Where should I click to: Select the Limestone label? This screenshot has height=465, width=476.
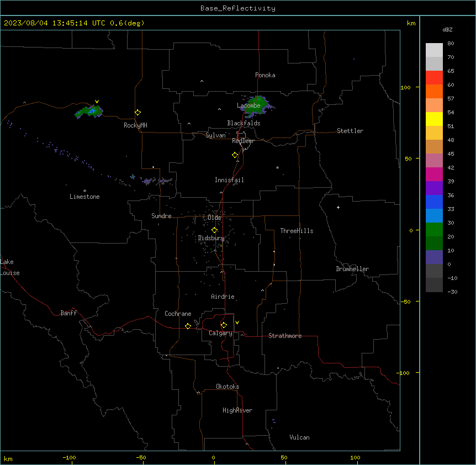click(84, 197)
